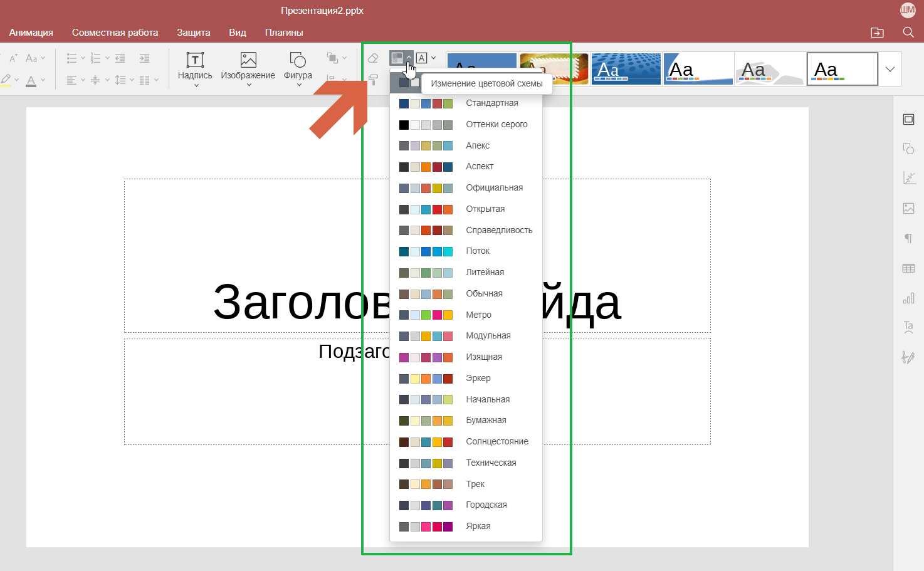Click the search magnifier icon
Image resolution: width=924 pixels, height=571 pixels.
[x=908, y=33]
